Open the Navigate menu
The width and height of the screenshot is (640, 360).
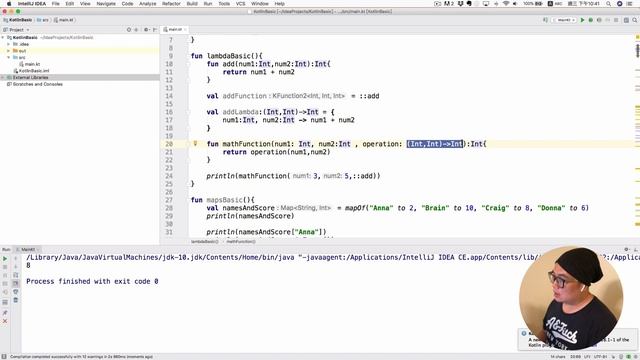pyautogui.click(x=106, y=4)
